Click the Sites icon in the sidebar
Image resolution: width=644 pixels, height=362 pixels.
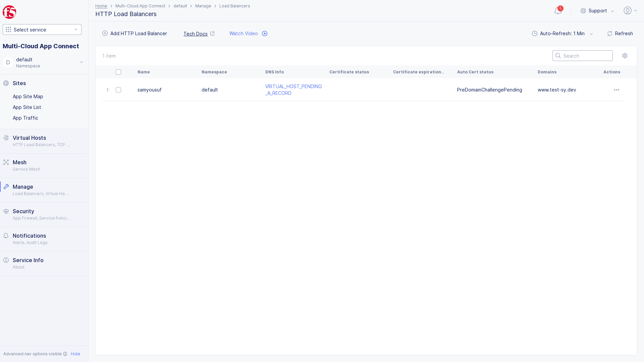[6, 83]
